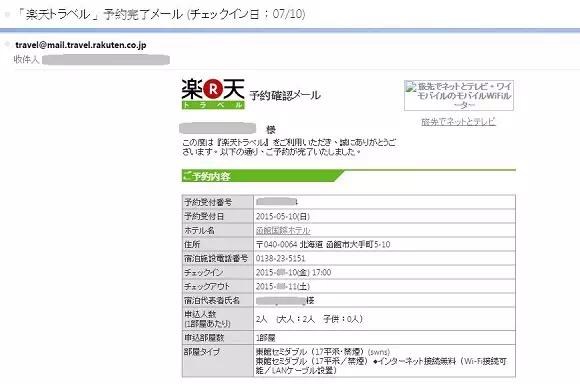The image size is (580, 384).
Task: Click the 住所 label cell
Action: point(218,245)
